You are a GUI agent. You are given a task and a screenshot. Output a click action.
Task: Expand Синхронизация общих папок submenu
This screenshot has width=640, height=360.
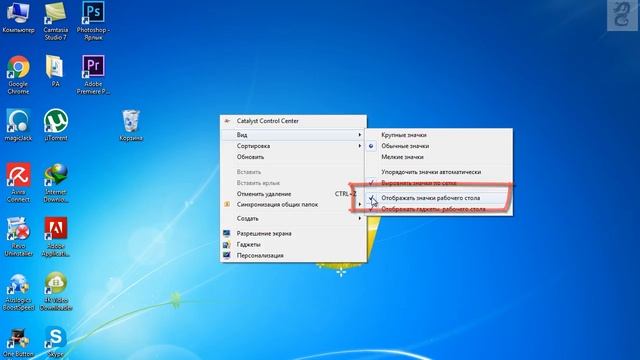tap(293, 204)
